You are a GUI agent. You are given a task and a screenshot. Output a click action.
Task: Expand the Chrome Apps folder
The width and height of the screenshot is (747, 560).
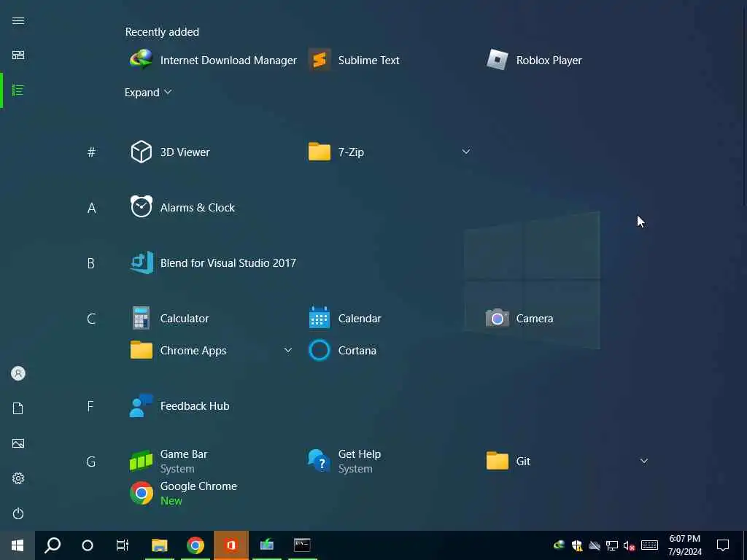(x=287, y=351)
